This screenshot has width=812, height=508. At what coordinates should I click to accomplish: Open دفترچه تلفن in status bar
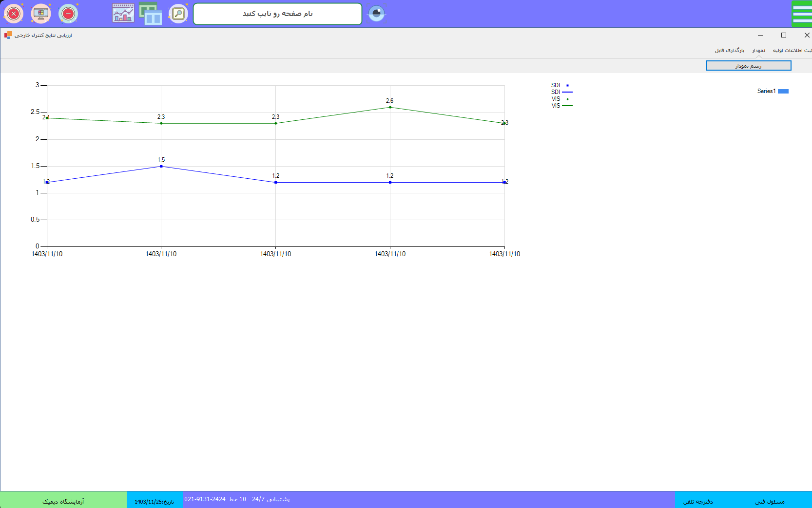coord(697,502)
